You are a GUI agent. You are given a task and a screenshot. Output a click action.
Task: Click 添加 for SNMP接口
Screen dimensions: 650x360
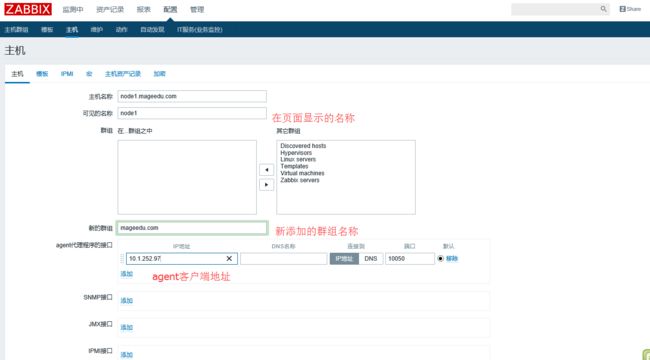[126, 301]
